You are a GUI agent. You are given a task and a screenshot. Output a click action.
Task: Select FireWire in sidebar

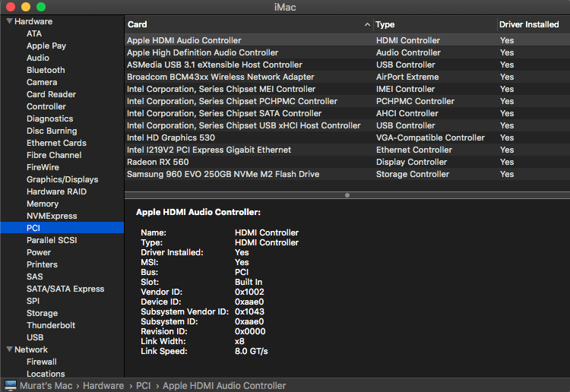(x=43, y=167)
